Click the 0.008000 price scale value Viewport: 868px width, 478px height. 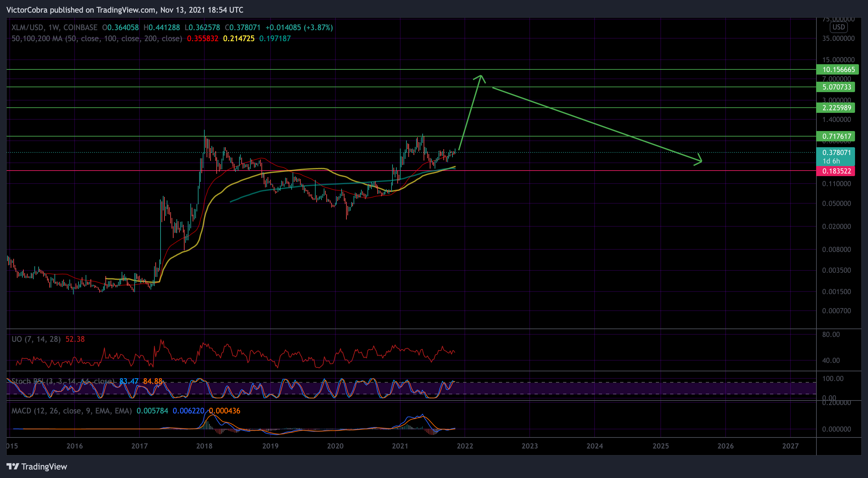tap(837, 249)
